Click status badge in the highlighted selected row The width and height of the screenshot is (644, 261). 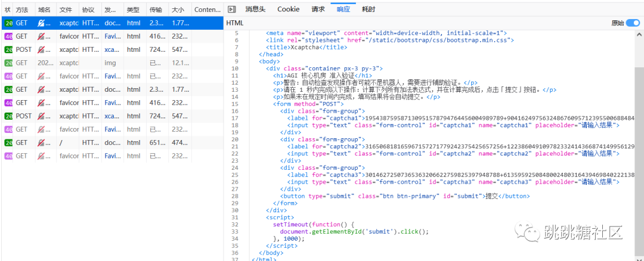[x=8, y=23]
